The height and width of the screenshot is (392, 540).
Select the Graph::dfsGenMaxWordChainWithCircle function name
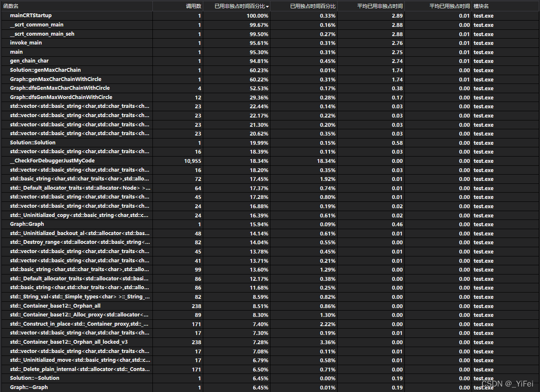(x=61, y=97)
